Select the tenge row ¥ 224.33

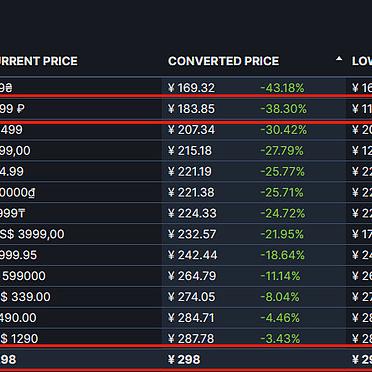tap(186, 213)
